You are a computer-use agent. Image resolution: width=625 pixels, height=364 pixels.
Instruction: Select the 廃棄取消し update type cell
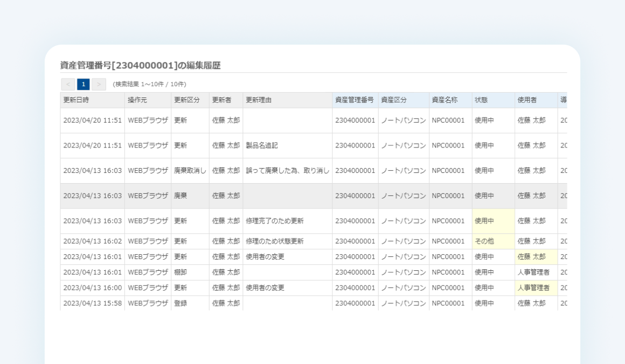pos(190,171)
